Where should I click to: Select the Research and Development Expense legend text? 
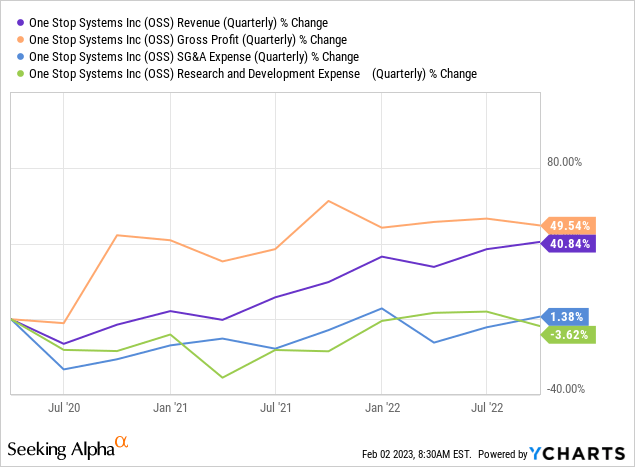(x=253, y=74)
